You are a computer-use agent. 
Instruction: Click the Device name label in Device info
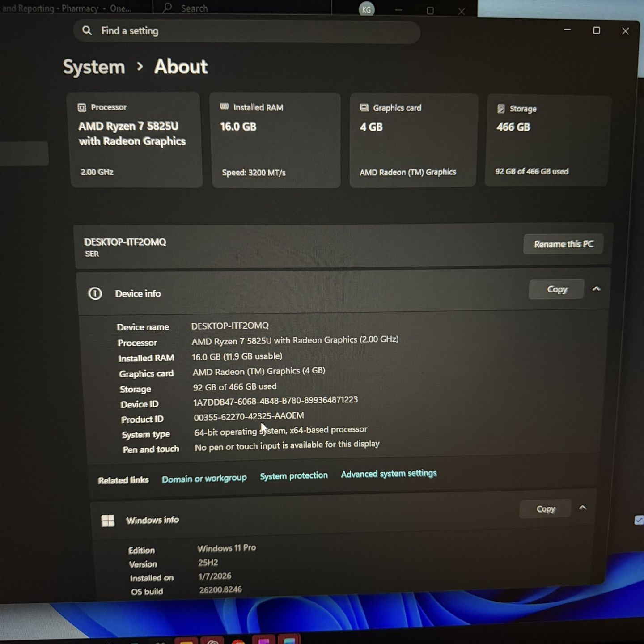point(143,327)
